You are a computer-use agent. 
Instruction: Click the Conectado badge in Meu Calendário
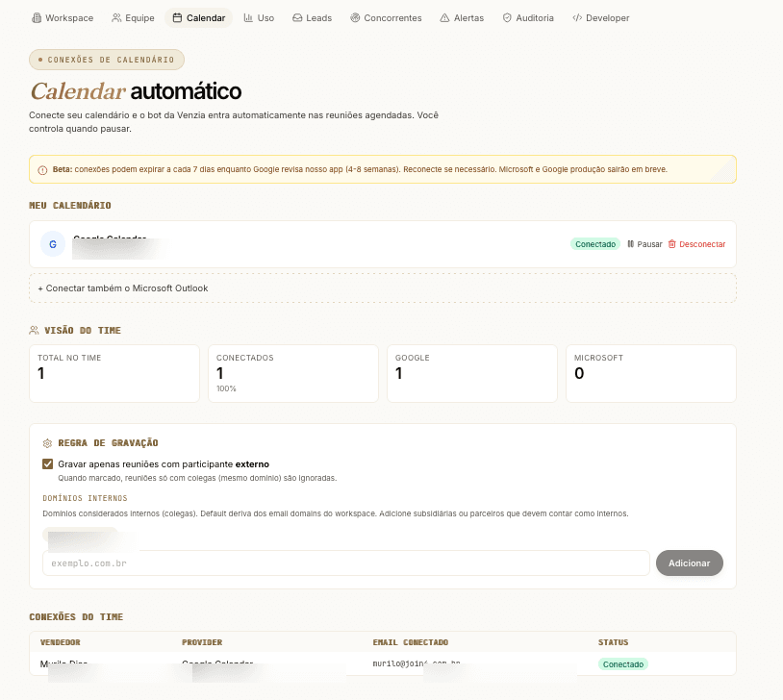click(x=595, y=244)
